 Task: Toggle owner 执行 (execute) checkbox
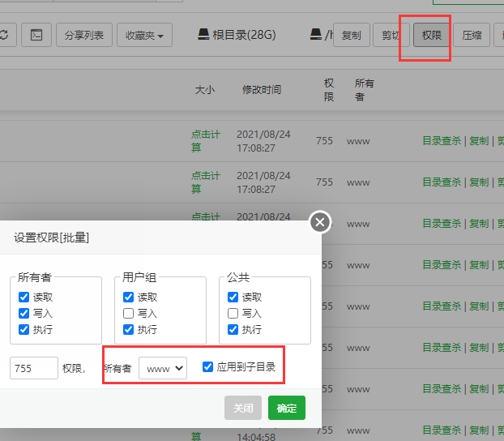(23, 329)
